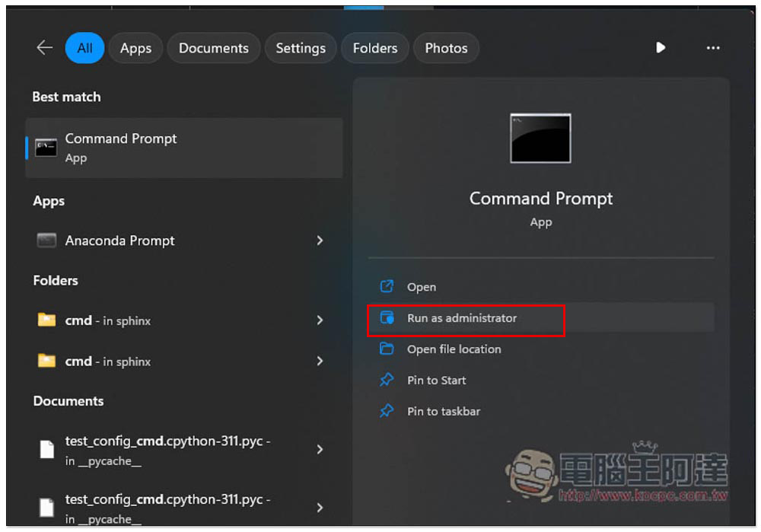
Task: Expand the second cmd folder in sphinx
Action: (320, 361)
